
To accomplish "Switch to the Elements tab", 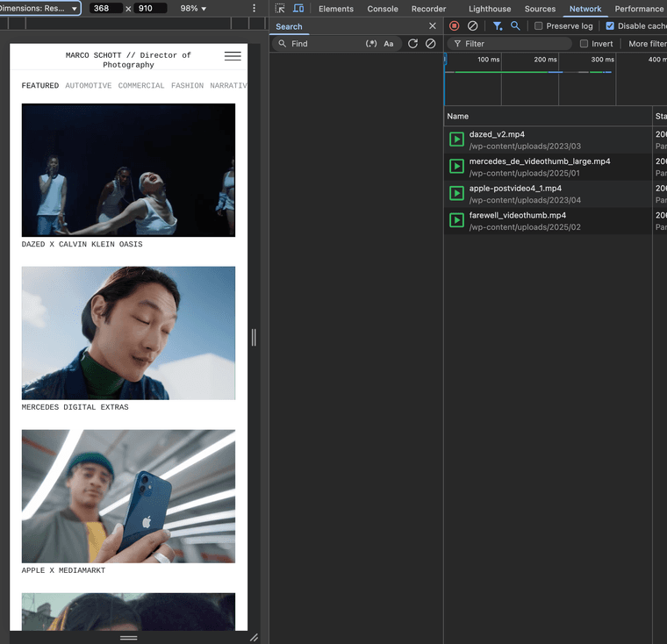I will pyautogui.click(x=336, y=9).
